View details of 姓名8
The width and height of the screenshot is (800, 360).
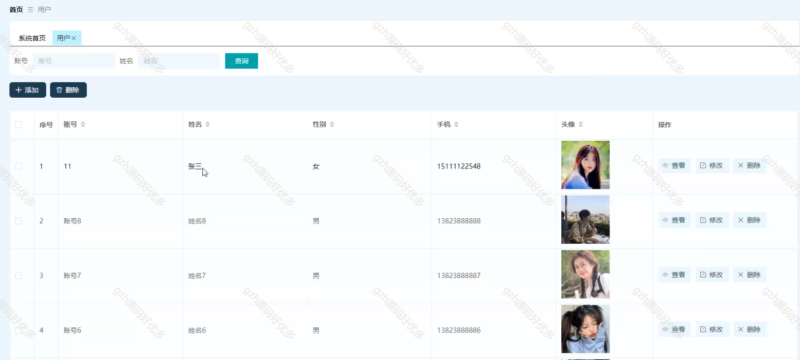tap(674, 220)
